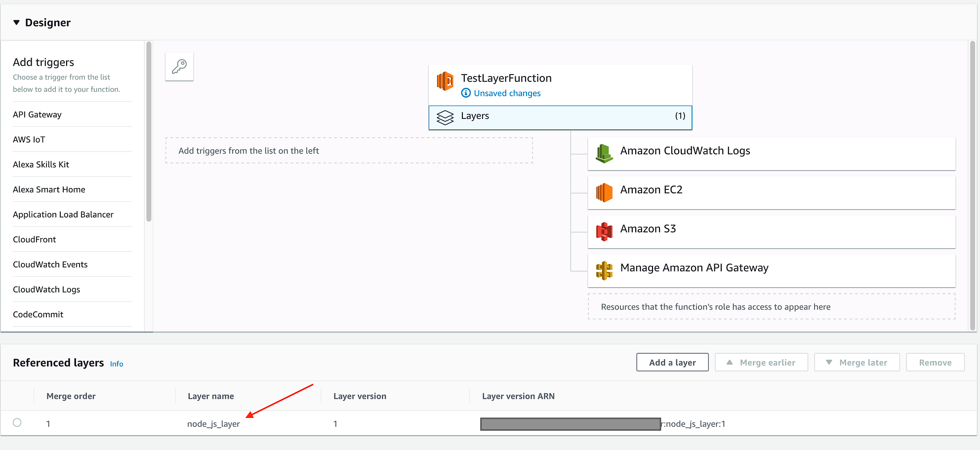This screenshot has width=980, height=450.
Task: Click the Amazon CloudWatch Logs icon
Action: point(604,153)
